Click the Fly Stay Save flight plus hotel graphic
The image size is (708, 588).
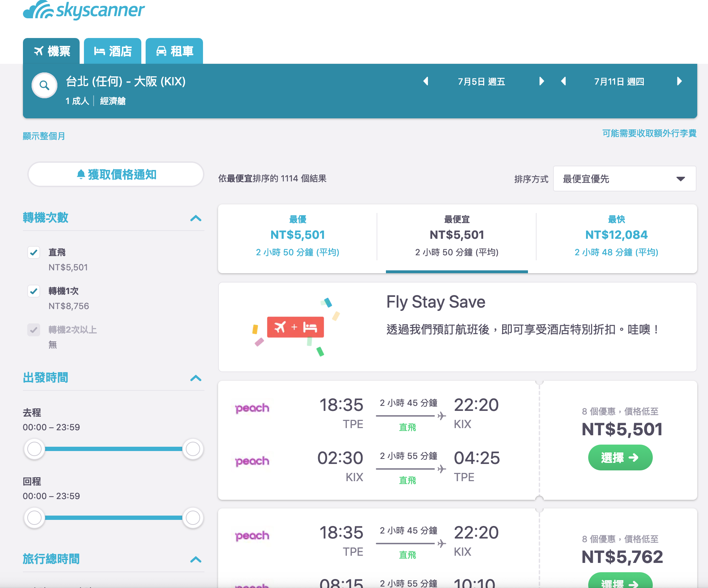point(296,327)
